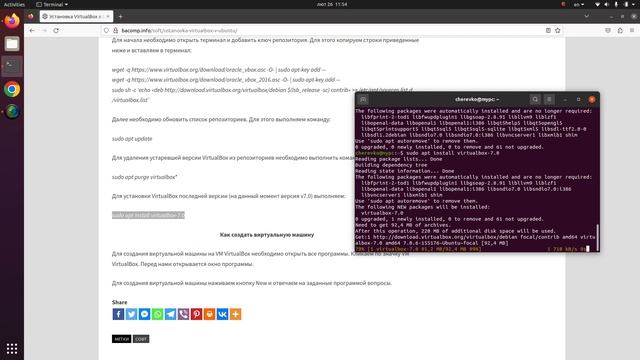Open the Pocket save icon

pos(608,30)
